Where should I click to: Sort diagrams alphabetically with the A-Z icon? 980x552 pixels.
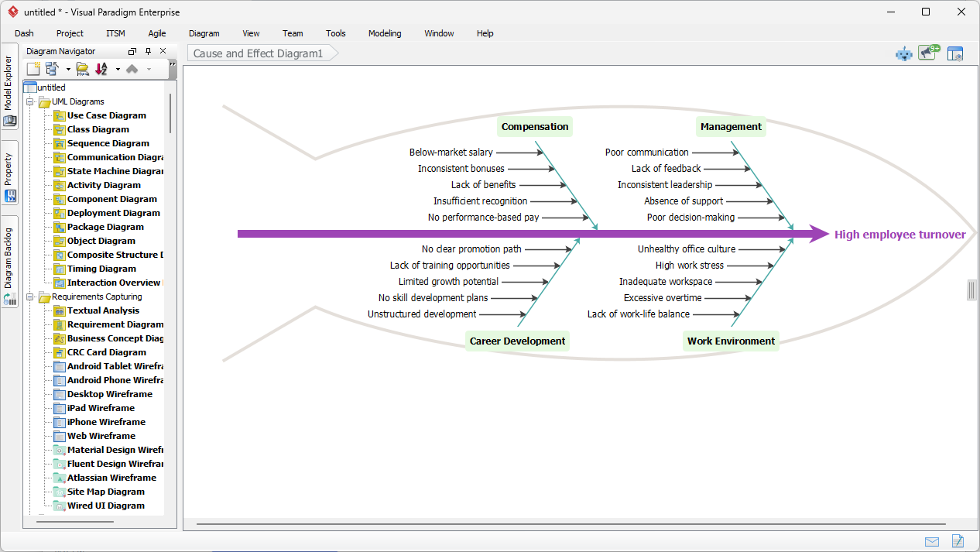(x=100, y=68)
